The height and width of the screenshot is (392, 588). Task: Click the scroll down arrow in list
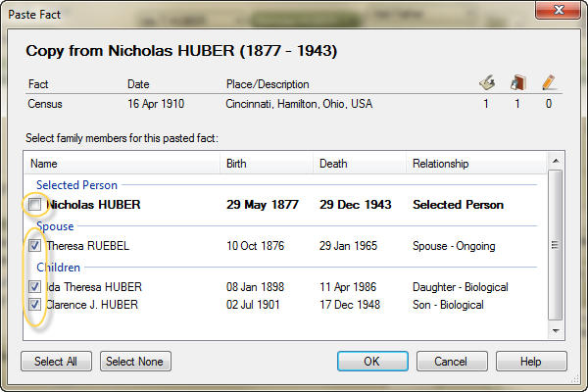(x=556, y=331)
